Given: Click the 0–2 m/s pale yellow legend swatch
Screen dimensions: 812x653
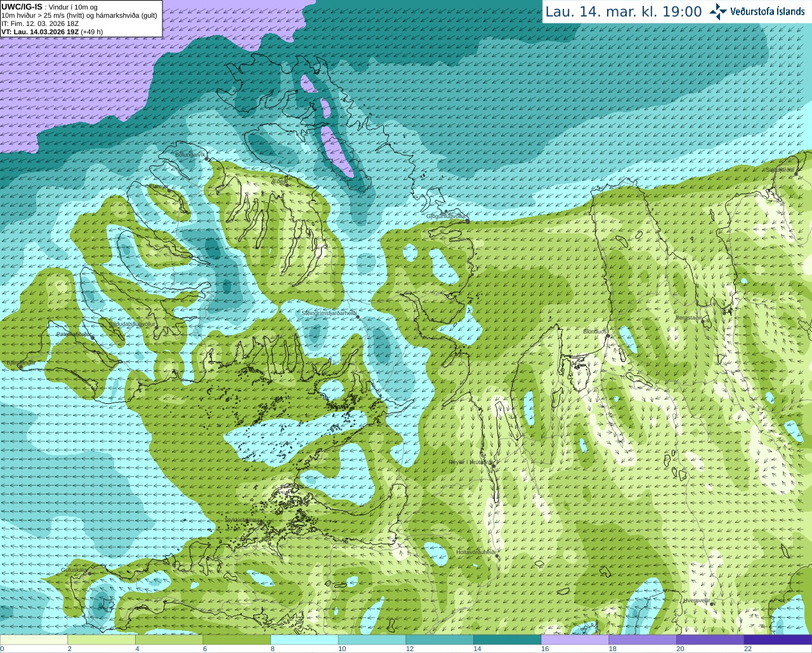Looking at the screenshot, I should [34, 640].
